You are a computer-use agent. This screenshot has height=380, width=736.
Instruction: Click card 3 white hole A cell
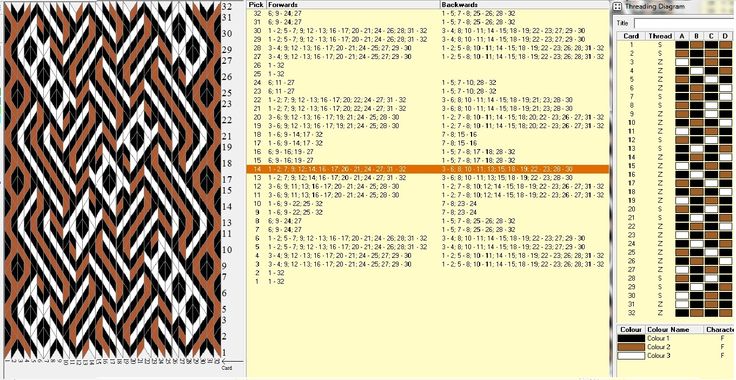point(682,62)
